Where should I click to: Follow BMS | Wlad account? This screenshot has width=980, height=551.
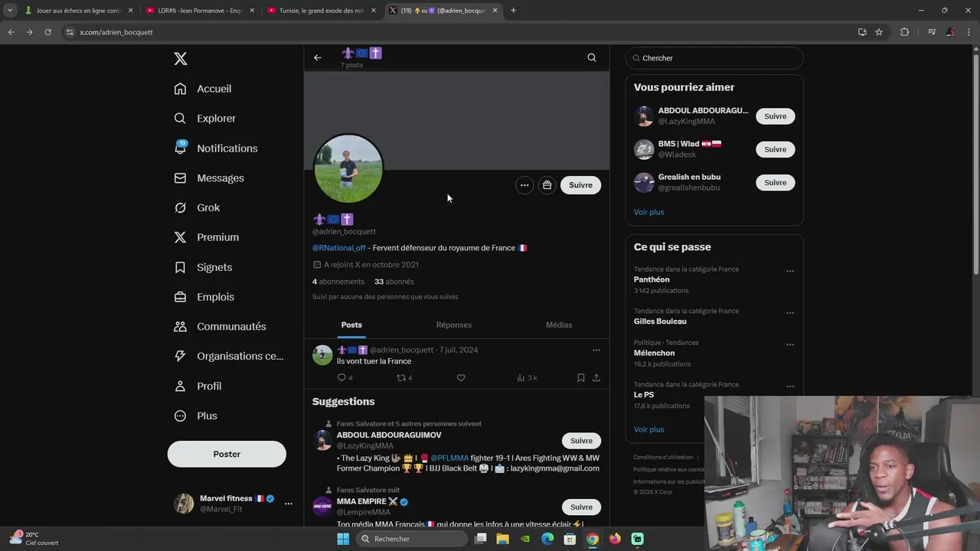pyautogui.click(x=775, y=149)
